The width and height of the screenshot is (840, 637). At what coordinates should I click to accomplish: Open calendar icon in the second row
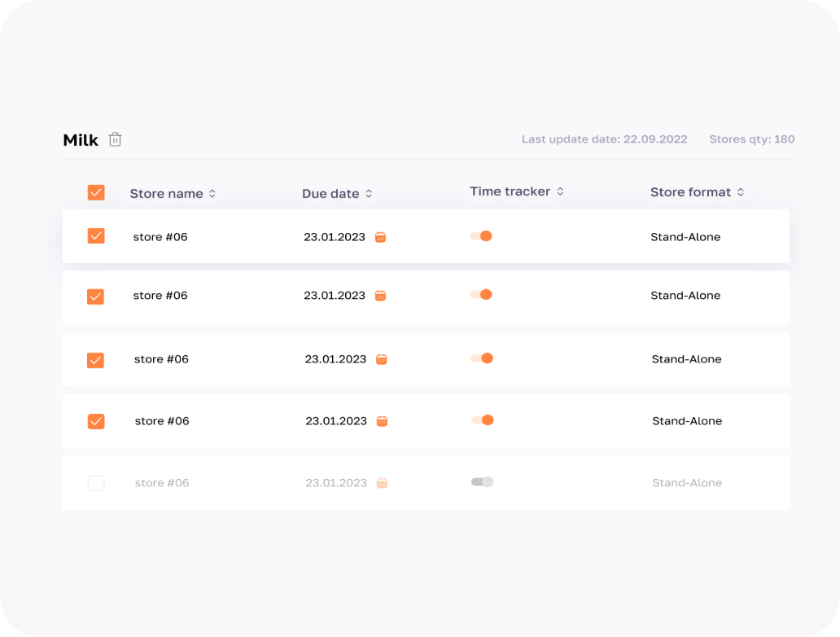coord(380,296)
